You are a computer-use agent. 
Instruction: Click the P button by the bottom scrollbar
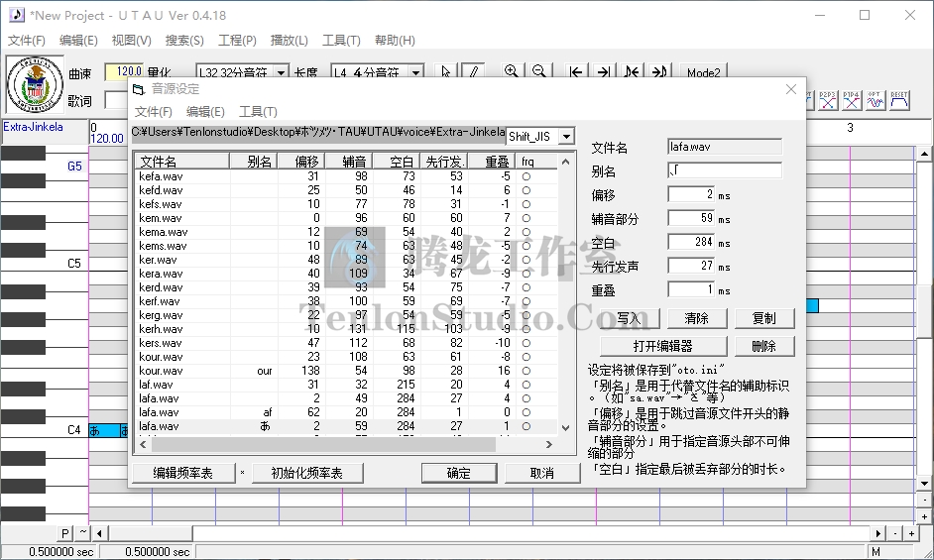(x=64, y=533)
